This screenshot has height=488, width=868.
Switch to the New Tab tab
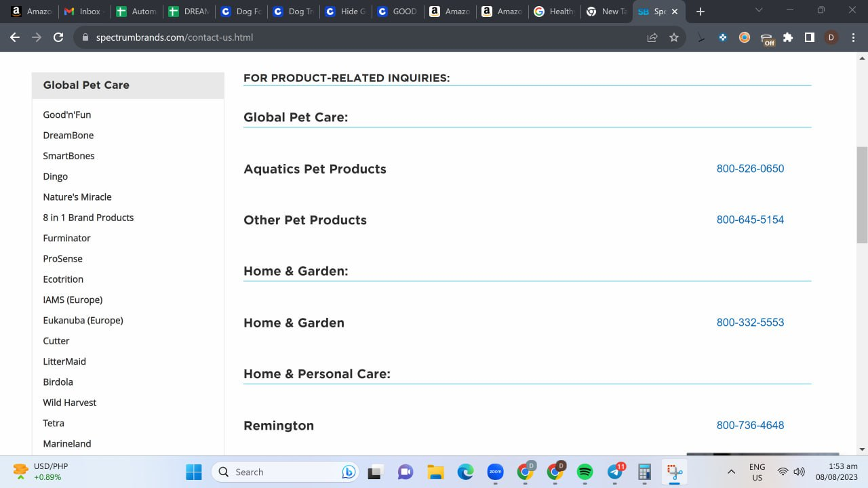(608, 12)
